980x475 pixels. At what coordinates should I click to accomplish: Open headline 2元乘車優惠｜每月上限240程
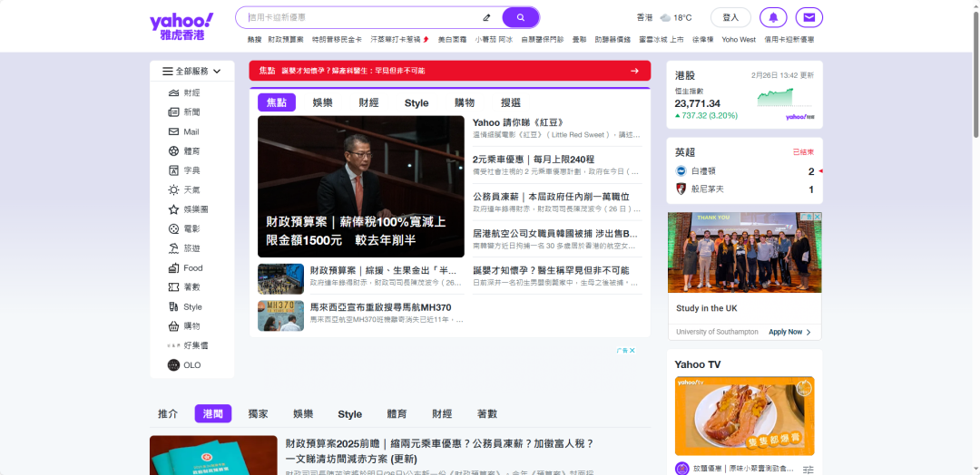534,160
